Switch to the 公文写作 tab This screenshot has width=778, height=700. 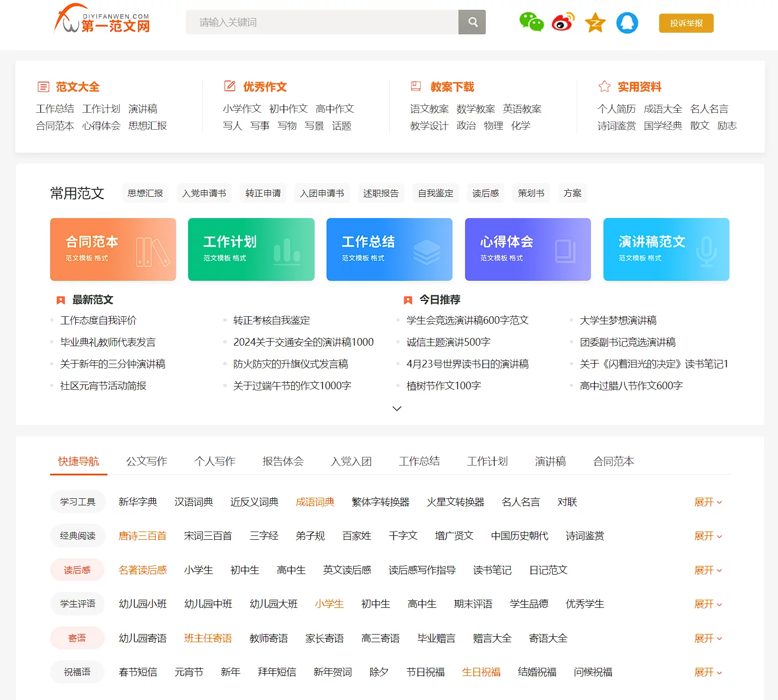point(147,461)
